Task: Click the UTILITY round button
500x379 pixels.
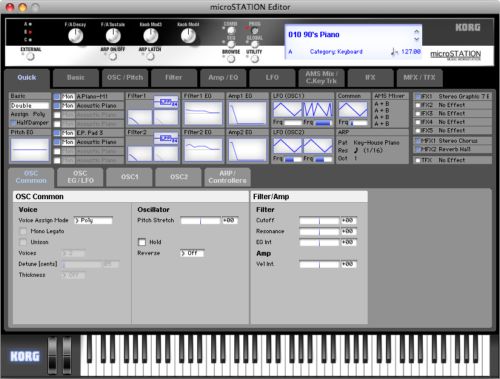Action: (255, 59)
